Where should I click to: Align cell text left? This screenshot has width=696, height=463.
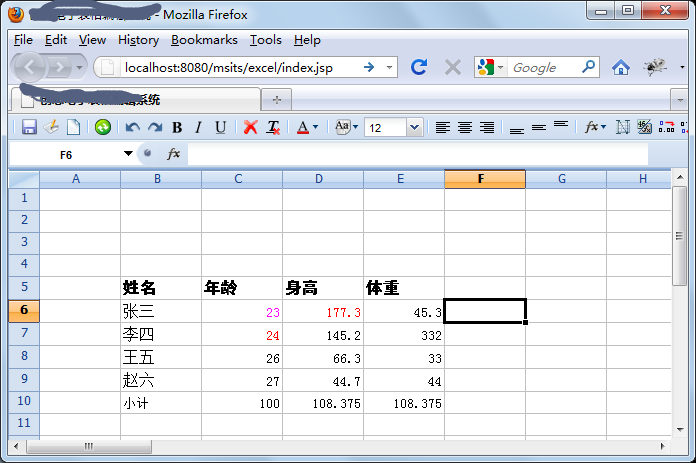point(443,128)
